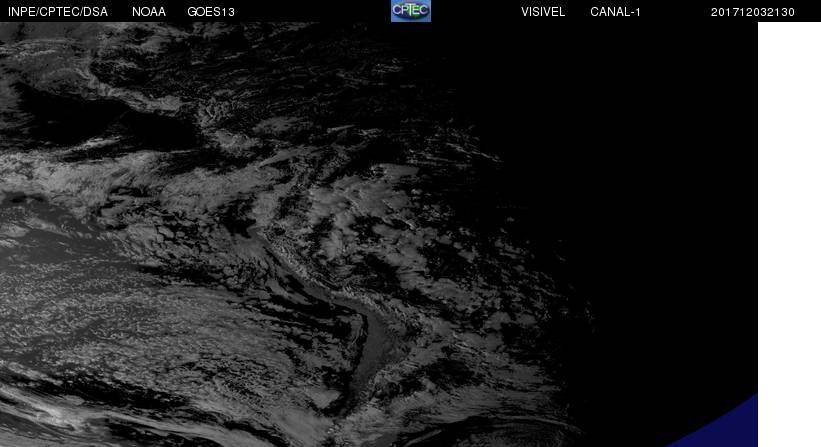821x447 pixels.
Task: Click the 201712032130 timestamp
Action: pos(753,12)
